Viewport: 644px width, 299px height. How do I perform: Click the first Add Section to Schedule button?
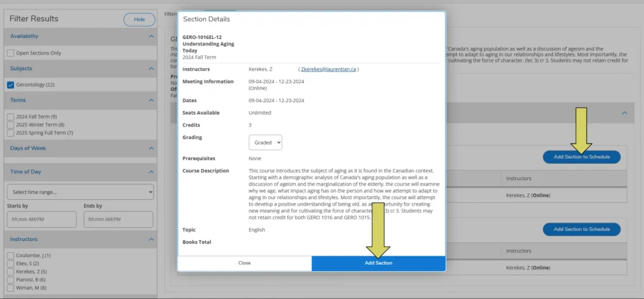581,157
